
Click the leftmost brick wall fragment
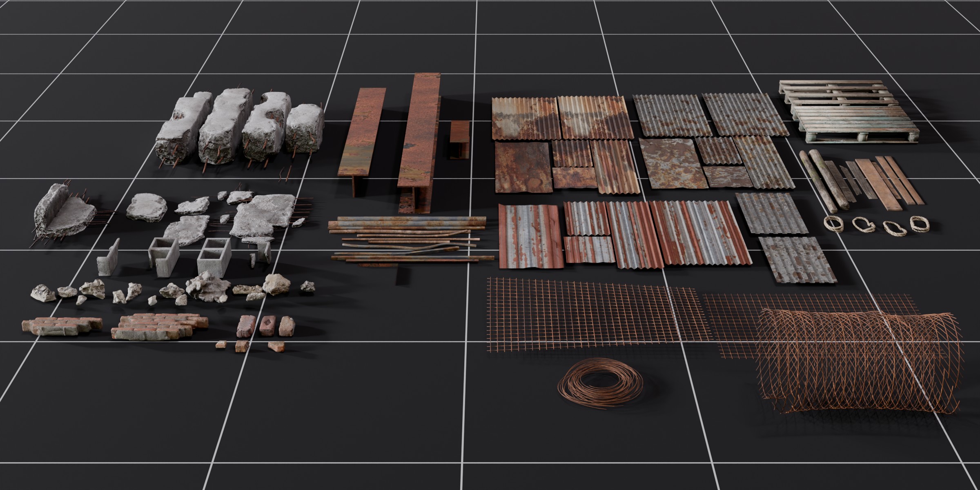pos(61,326)
